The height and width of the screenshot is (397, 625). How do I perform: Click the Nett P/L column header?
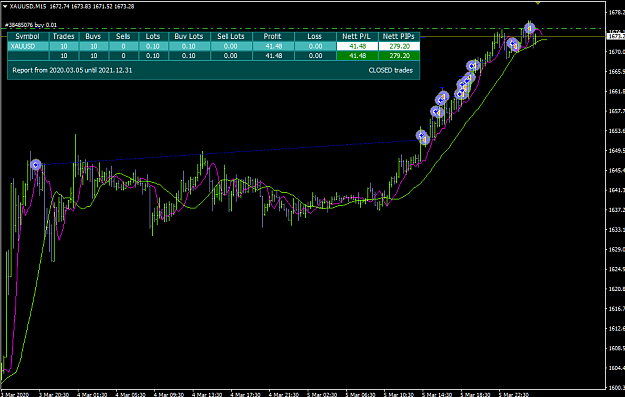tap(357, 36)
